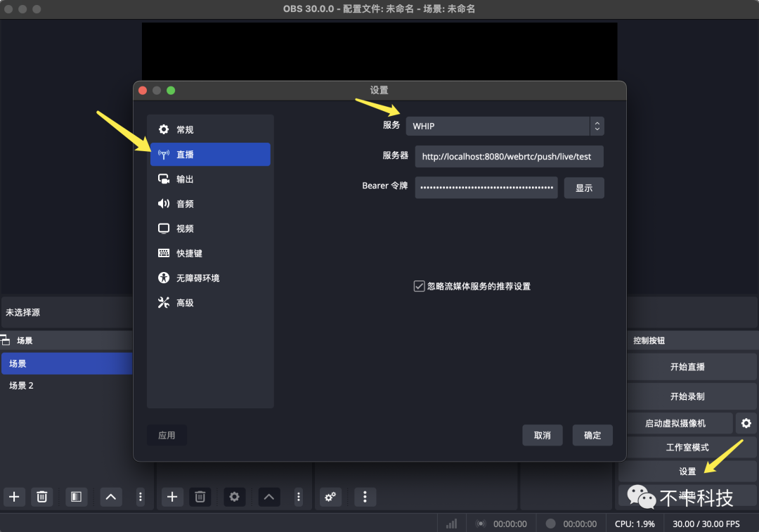
Task: Focus the Bearer 令牌 token field
Action: pos(486,188)
